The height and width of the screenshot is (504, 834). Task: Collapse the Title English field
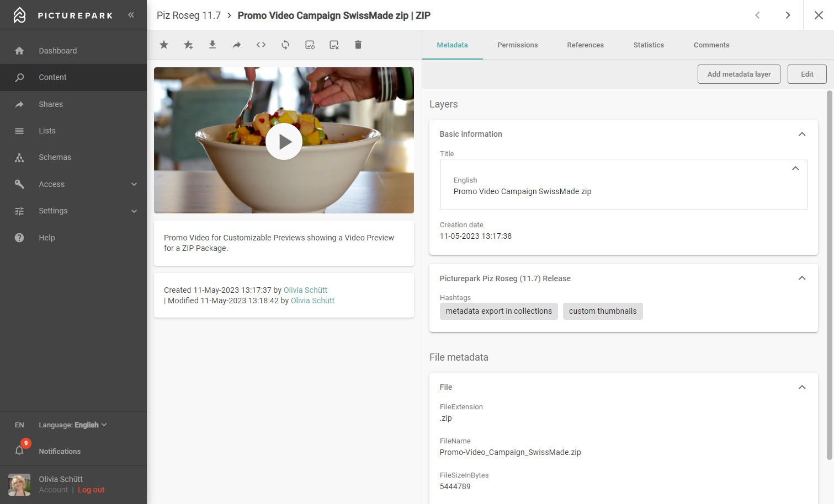pyautogui.click(x=795, y=168)
